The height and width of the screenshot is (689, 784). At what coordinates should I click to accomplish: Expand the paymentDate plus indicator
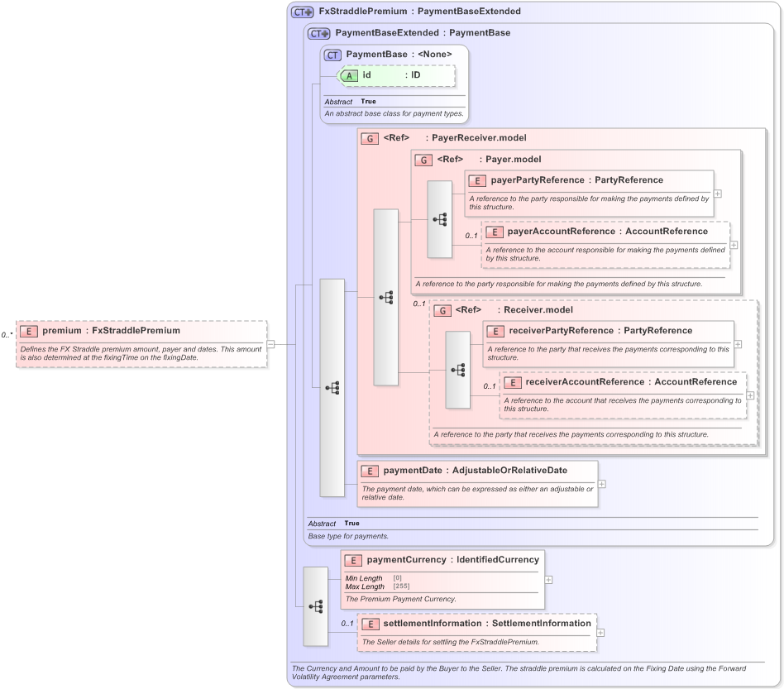click(604, 484)
